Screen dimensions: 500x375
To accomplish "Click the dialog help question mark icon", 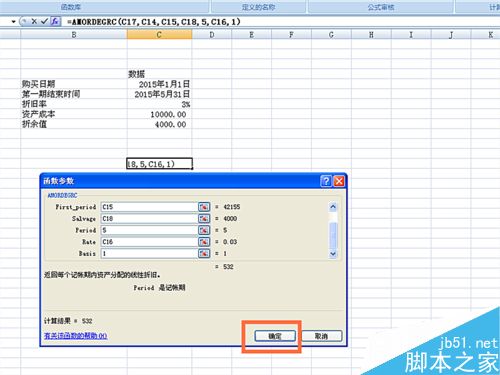I will (326, 181).
